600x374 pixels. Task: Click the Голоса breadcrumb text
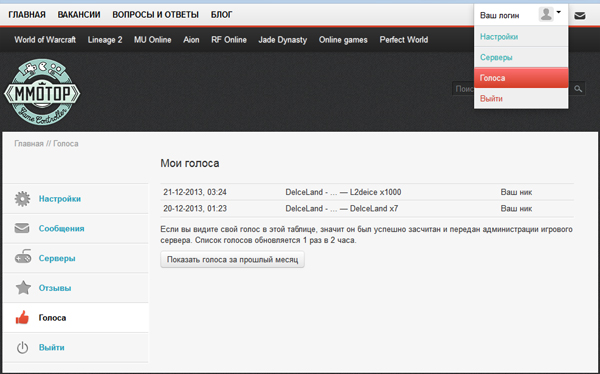point(66,144)
